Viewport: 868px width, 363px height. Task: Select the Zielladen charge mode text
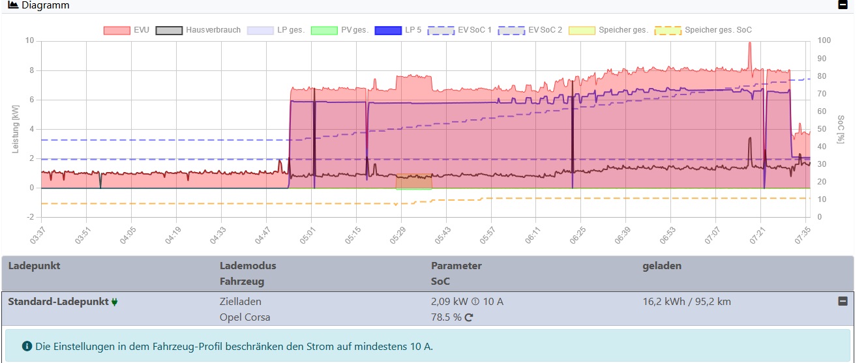click(x=241, y=302)
